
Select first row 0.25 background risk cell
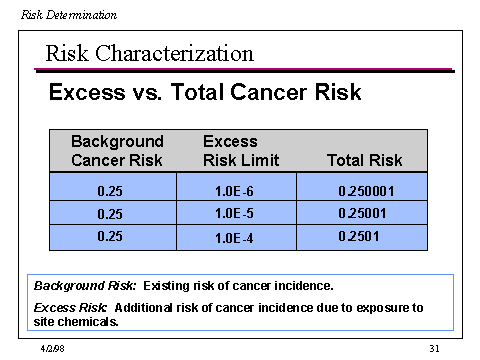[113, 187]
